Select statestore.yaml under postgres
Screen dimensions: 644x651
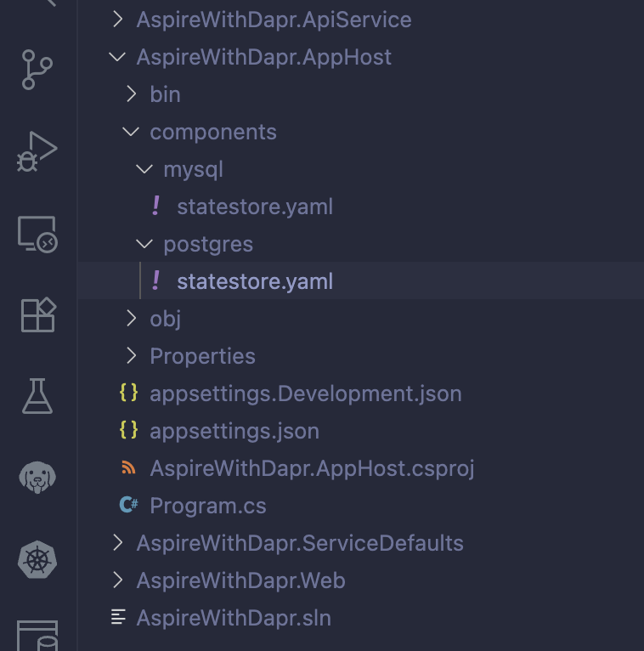254,281
